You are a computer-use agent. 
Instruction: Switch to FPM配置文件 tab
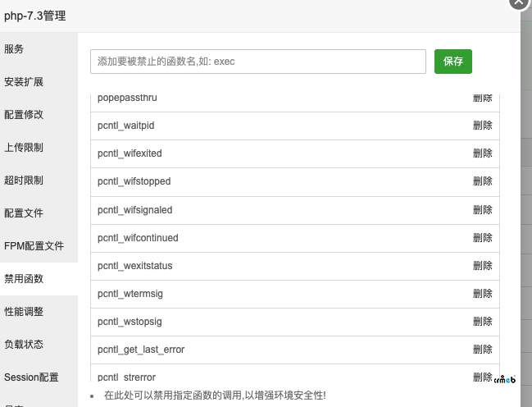(x=34, y=246)
